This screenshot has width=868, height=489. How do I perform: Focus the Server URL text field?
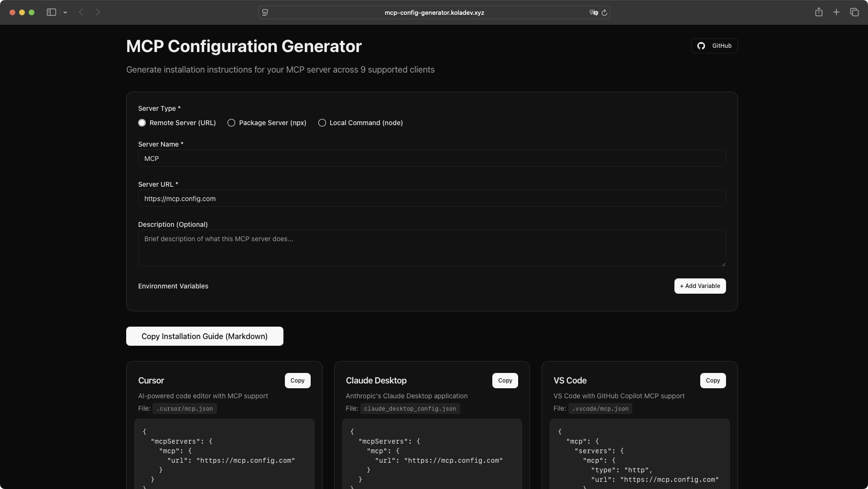[432, 199]
